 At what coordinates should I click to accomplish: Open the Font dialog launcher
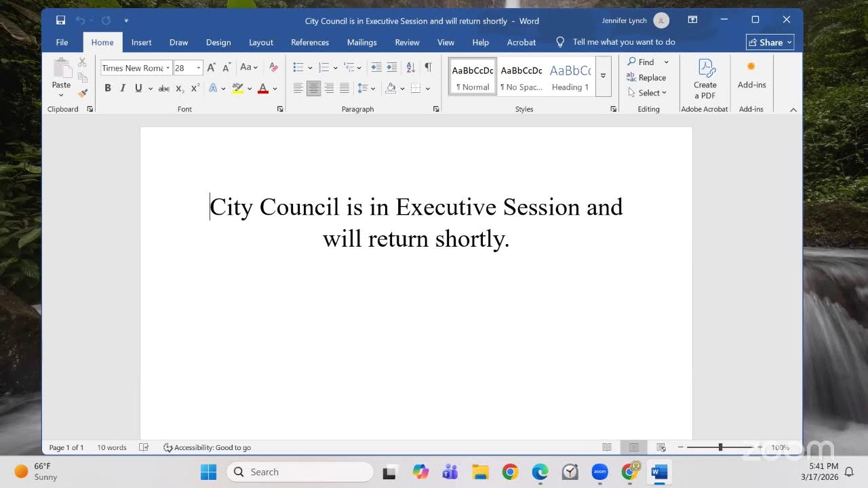tap(280, 109)
